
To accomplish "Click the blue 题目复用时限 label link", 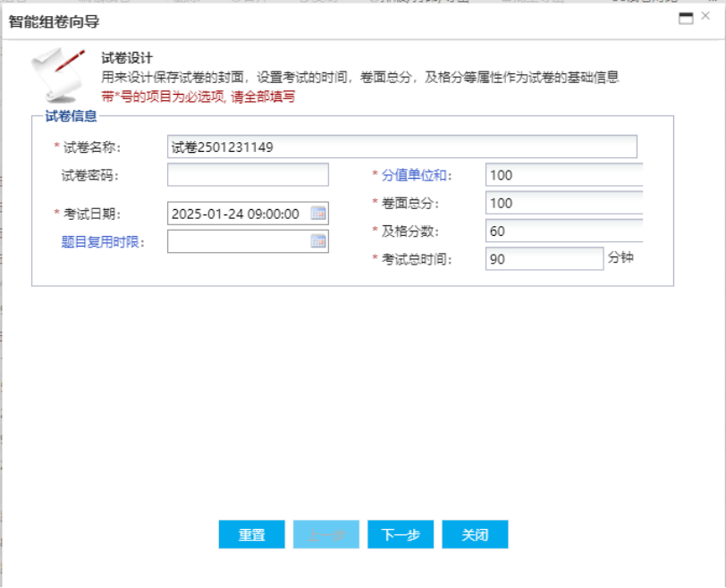I will click(x=103, y=241).
